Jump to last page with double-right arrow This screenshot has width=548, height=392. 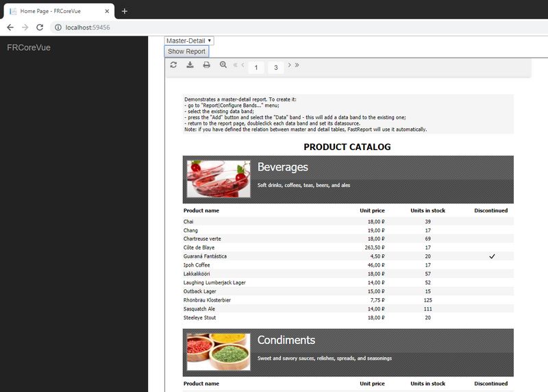point(297,65)
